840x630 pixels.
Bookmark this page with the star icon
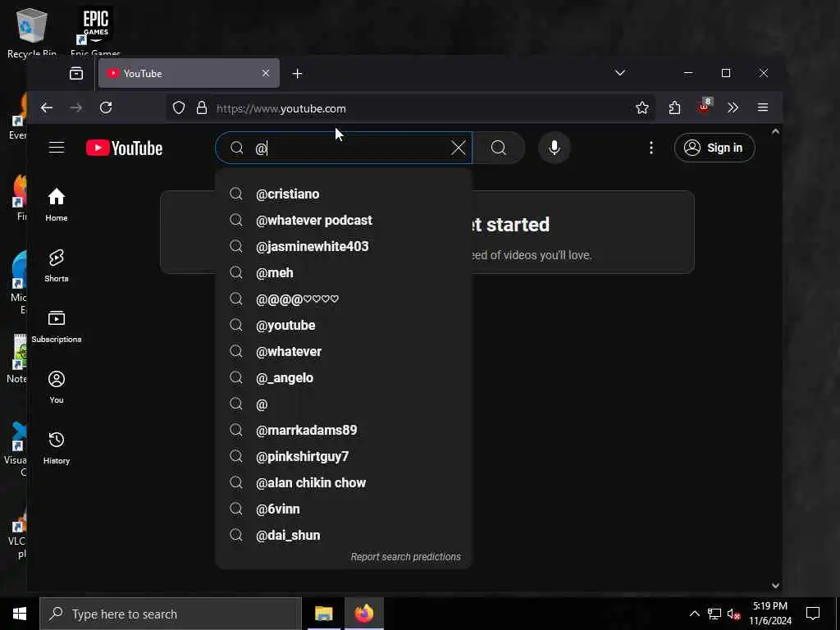pyautogui.click(x=641, y=108)
